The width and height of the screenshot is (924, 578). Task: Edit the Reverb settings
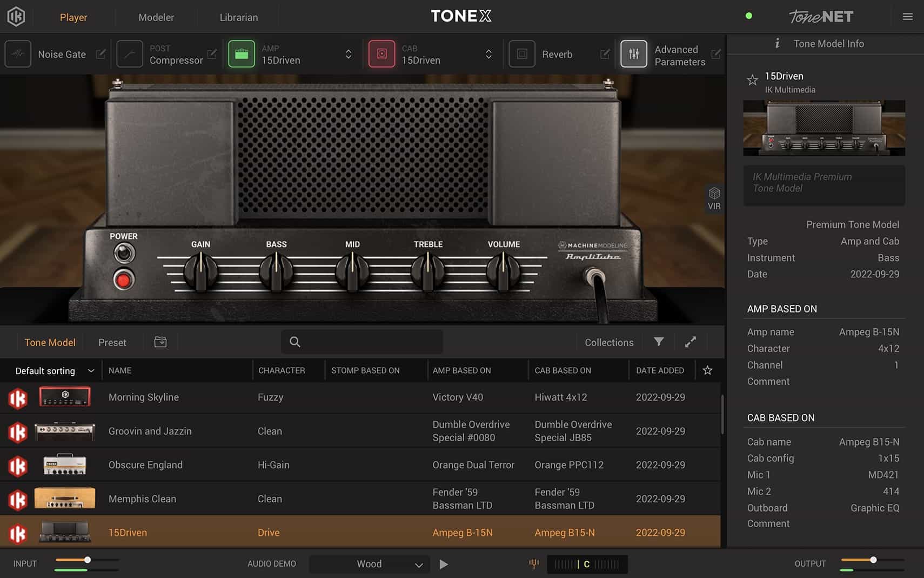(605, 54)
